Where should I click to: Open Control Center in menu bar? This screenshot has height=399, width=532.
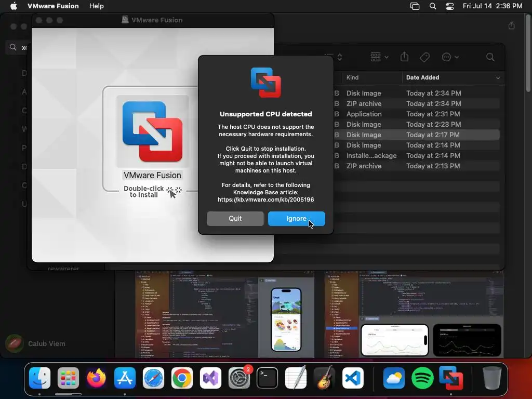[x=450, y=6]
